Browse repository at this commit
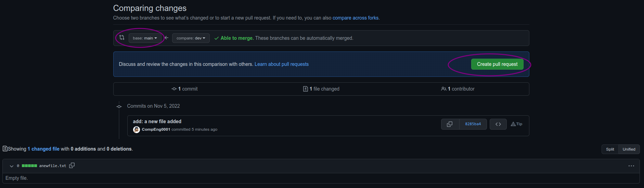 (498, 124)
